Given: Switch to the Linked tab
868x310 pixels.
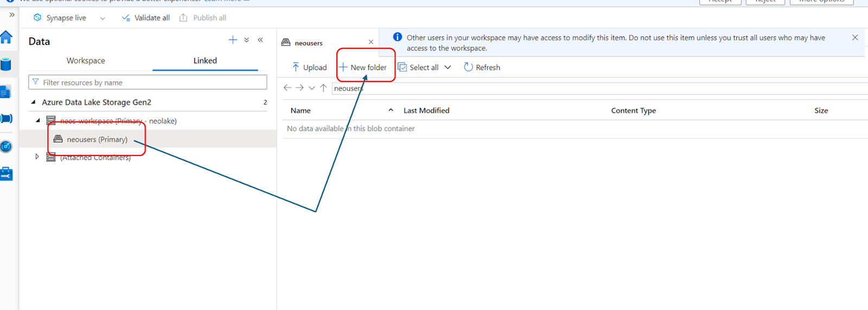Looking at the screenshot, I should pyautogui.click(x=205, y=61).
